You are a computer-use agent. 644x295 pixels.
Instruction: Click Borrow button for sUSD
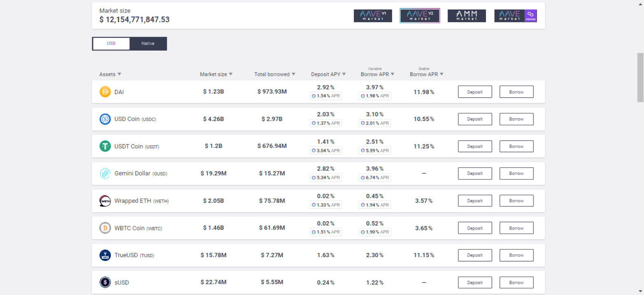pos(516,282)
